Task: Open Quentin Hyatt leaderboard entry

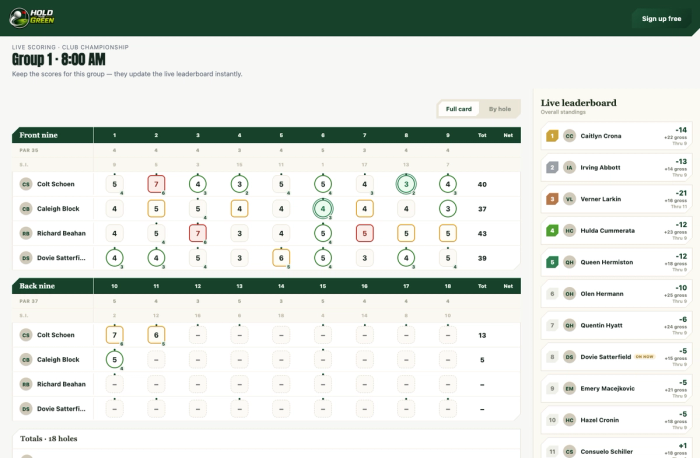Action: [x=617, y=325]
